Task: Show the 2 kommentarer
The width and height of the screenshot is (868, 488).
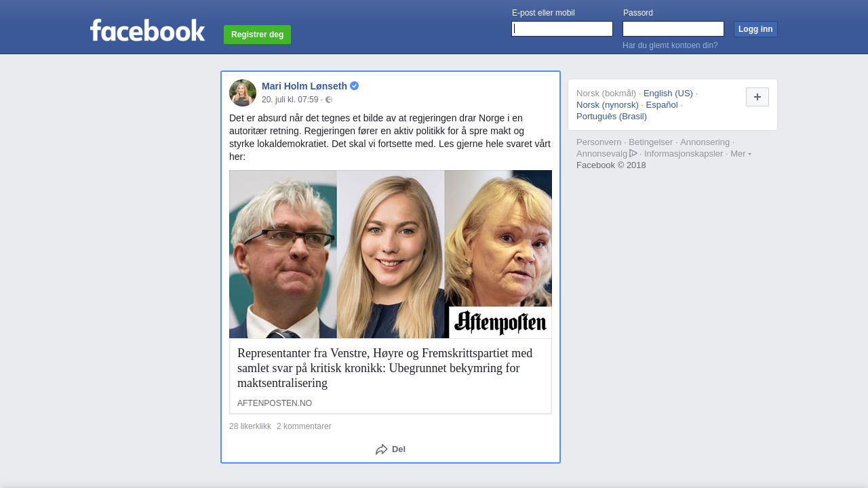Action: click(x=304, y=426)
